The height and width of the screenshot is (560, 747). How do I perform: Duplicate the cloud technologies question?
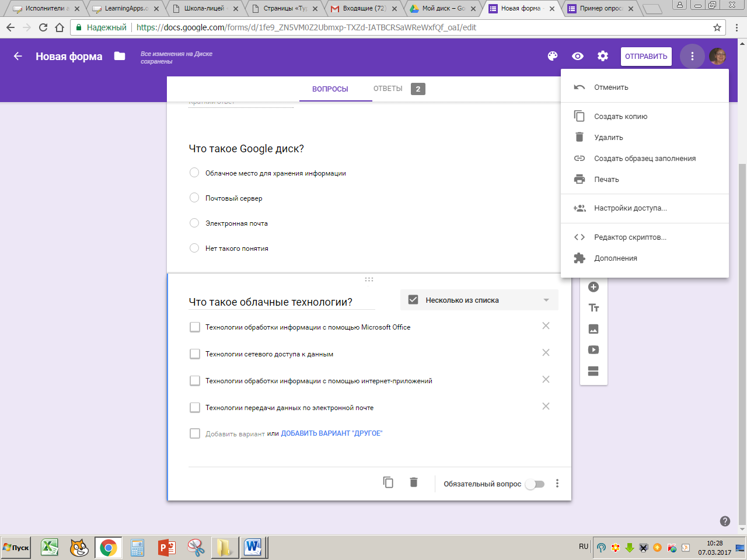pos(388,482)
